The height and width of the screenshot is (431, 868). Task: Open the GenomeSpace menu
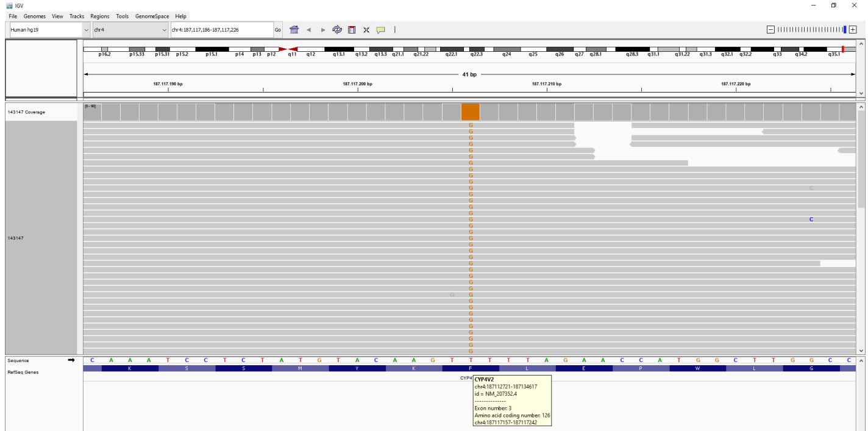point(152,16)
